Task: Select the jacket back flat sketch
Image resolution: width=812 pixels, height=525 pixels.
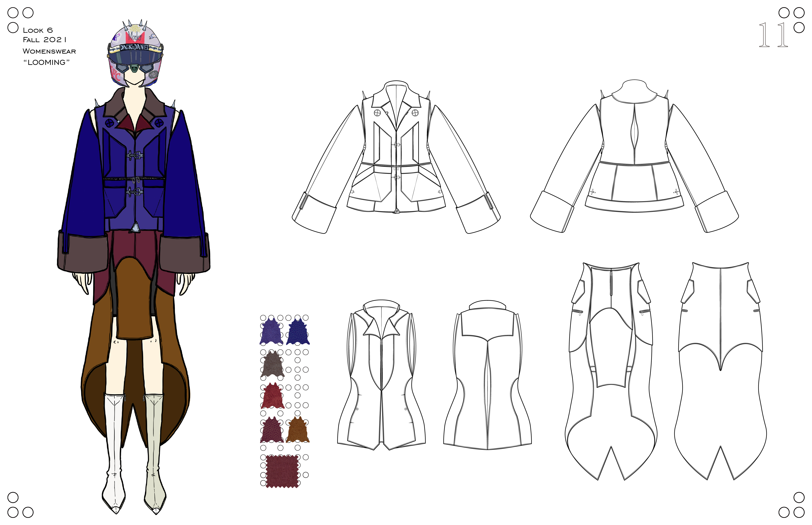Action: click(x=634, y=157)
